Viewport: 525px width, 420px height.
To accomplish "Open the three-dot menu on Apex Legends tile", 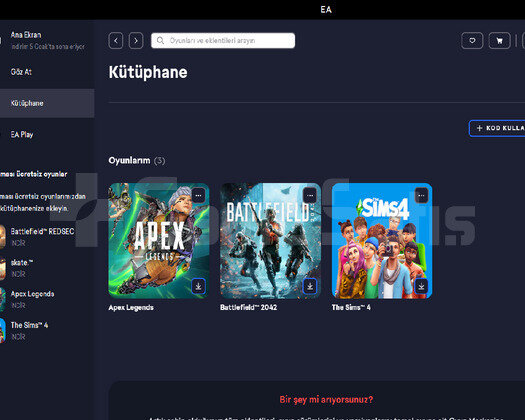I will tap(199, 196).
